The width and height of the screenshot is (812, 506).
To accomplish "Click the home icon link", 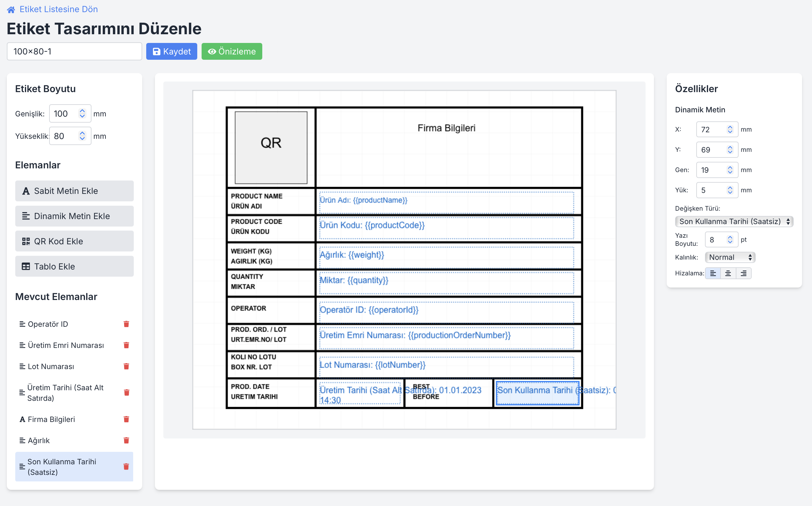I will coord(11,10).
